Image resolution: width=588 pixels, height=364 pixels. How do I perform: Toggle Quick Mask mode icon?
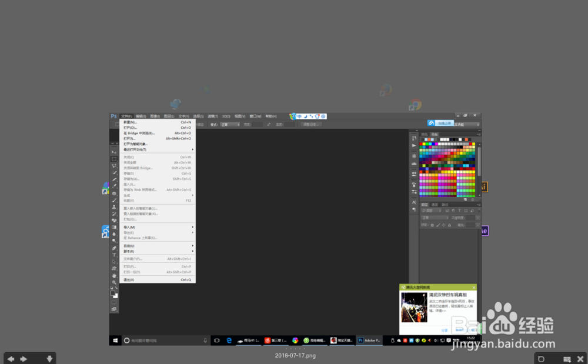[x=114, y=302]
